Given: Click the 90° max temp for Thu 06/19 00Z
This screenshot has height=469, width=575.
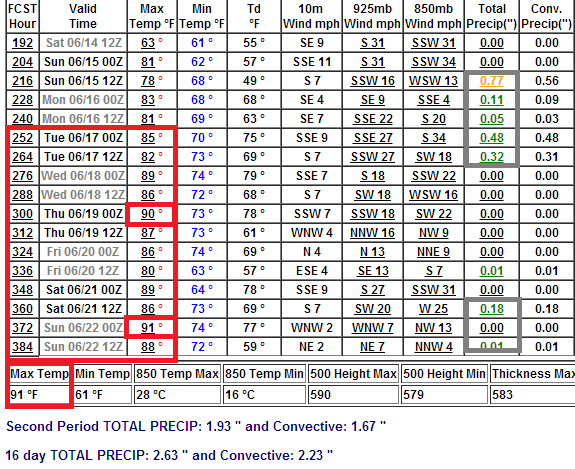Looking at the screenshot, I should (x=148, y=214).
